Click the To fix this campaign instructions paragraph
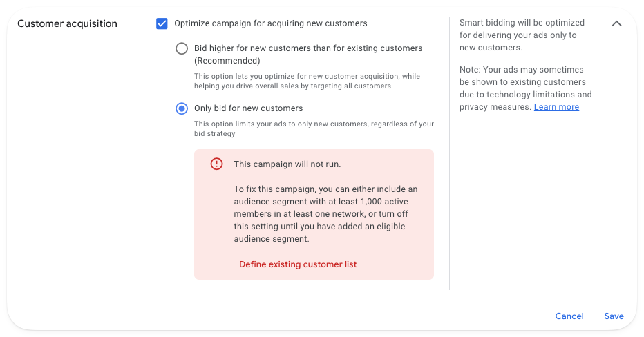 (325, 214)
